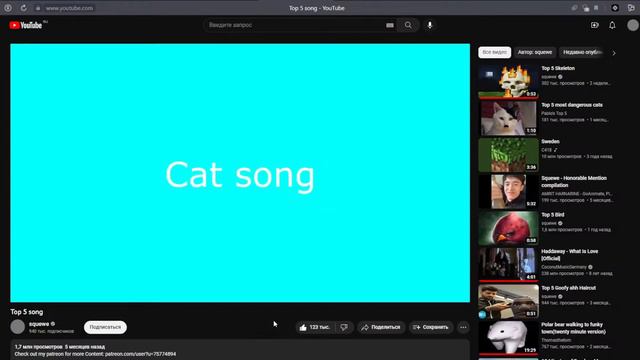Select the Недавно опубликованные filter chip
This screenshot has width=640, height=360.
(582, 52)
